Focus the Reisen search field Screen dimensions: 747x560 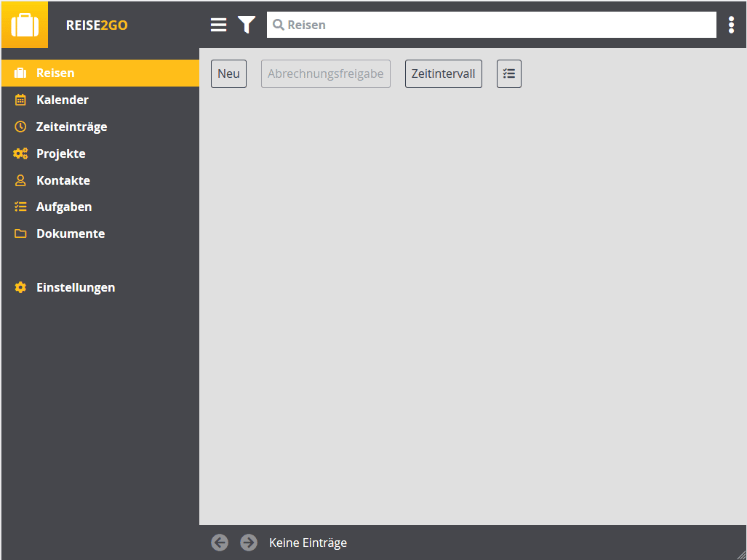tap(495, 25)
